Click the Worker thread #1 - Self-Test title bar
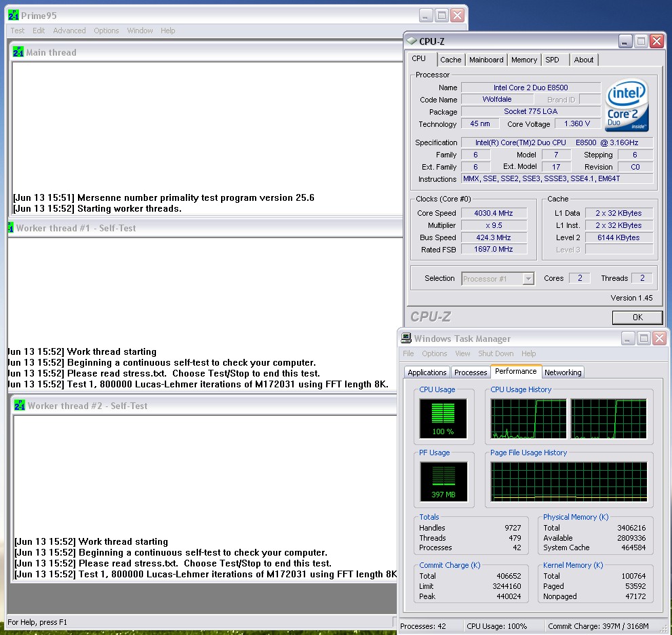The height and width of the screenshot is (635, 672). [x=205, y=228]
